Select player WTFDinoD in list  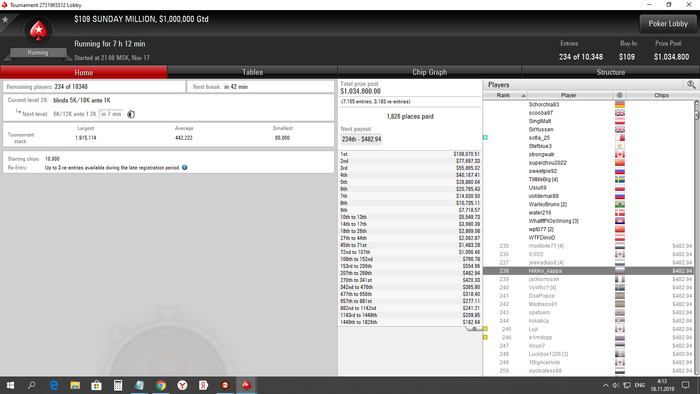point(542,238)
